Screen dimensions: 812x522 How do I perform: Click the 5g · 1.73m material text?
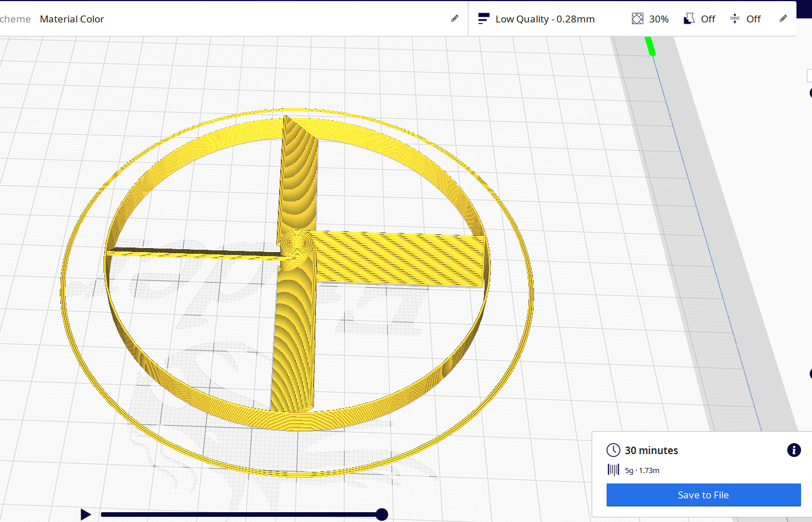(x=642, y=470)
